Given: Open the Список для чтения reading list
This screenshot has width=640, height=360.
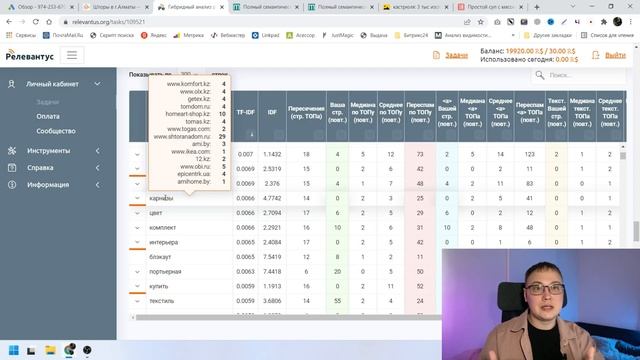Looking at the screenshot, I should coord(607,36).
